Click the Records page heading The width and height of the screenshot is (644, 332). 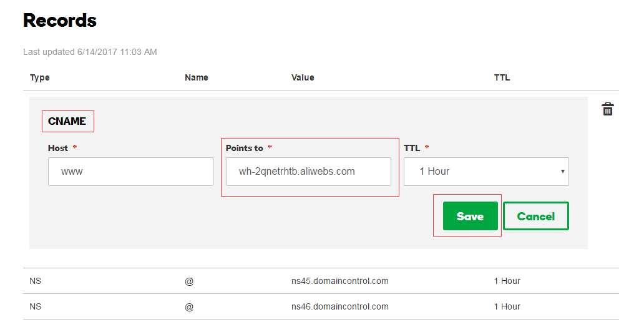pyautogui.click(x=60, y=20)
